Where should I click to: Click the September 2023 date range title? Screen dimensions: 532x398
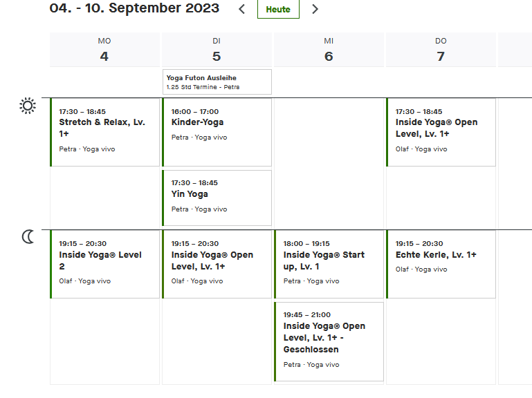(x=135, y=8)
